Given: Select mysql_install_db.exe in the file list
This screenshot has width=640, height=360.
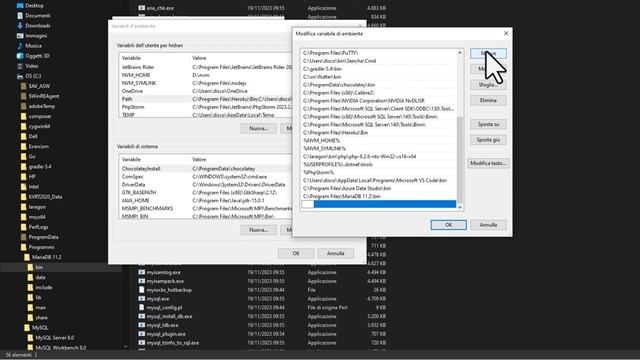Looking at the screenshot, I should click(169, 316).
